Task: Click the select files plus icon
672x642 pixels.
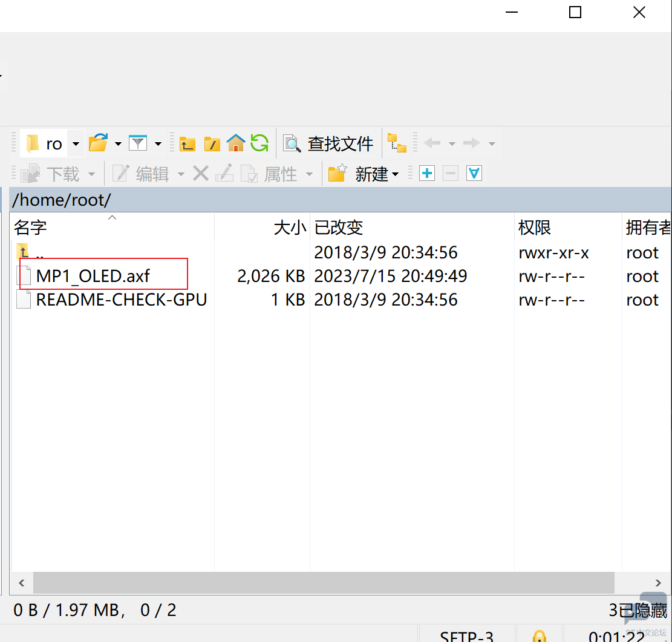Action: [x=427, y=173]
